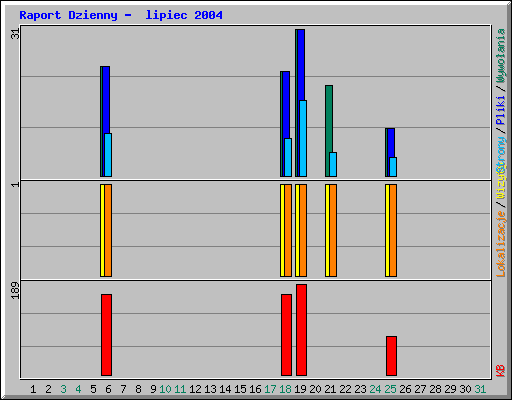Image resolution: width=512 pixels, height=400 pixels.
Task: Click green day label "24" on the date axis
Action: 375,389
